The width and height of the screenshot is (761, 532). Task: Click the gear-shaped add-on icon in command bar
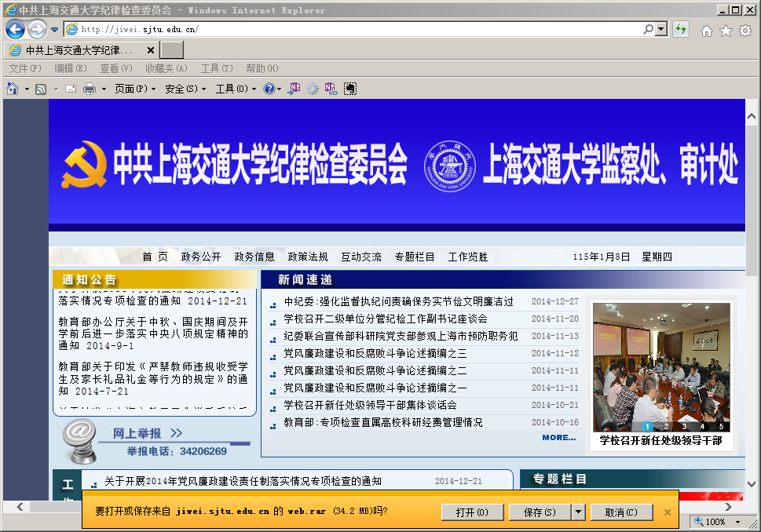tap(313, 89)
